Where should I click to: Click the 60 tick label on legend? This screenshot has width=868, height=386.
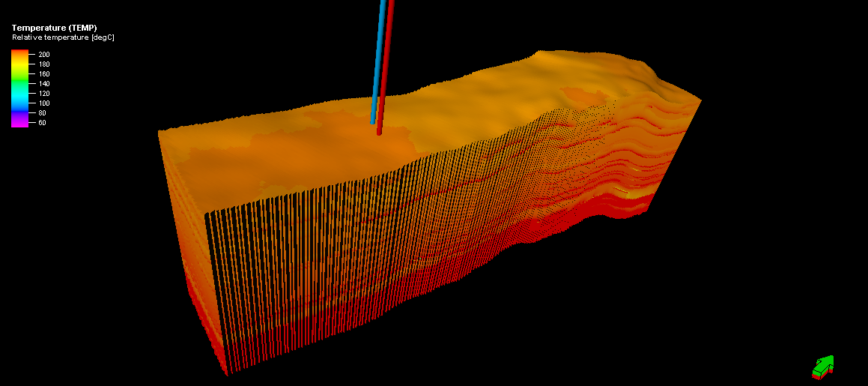click(x=42, y=123)
